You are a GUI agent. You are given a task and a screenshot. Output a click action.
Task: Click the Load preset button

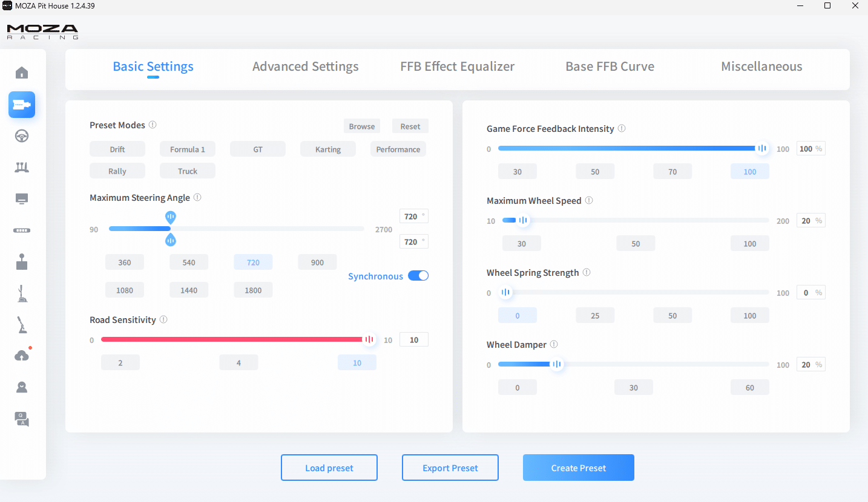[x=329, y=468]
